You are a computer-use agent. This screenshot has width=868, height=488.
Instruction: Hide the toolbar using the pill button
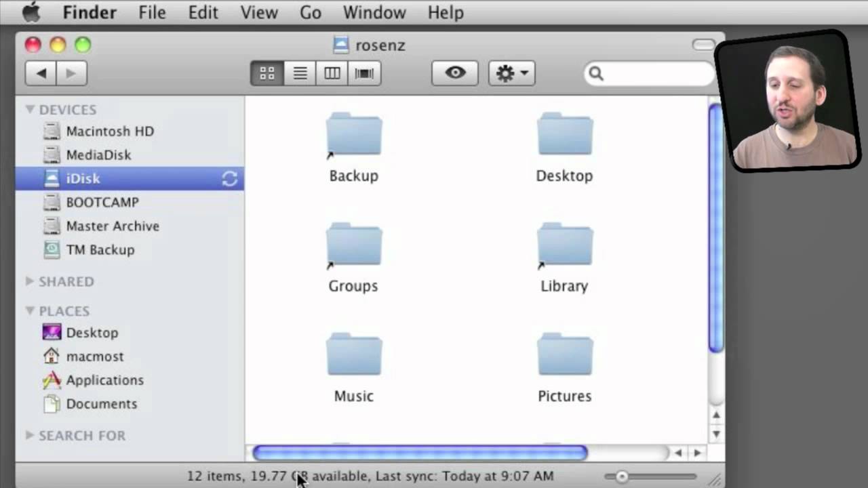click(x=703, y=45)
